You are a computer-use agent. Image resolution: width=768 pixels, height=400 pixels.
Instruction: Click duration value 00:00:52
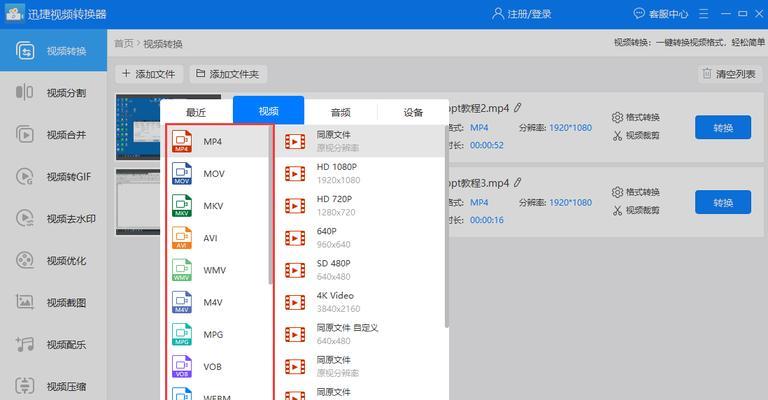click(487, 145)
